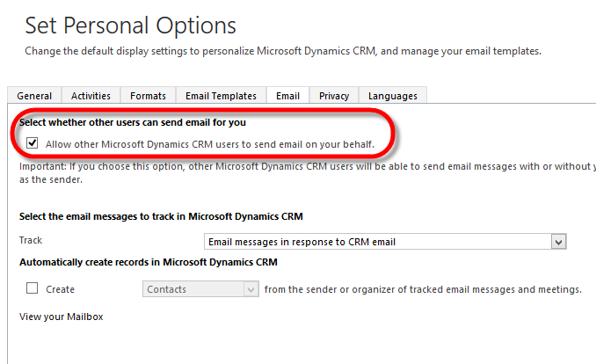Click the Set Personal Options heading
596x364 pixels.
click(x=130, y=25)
